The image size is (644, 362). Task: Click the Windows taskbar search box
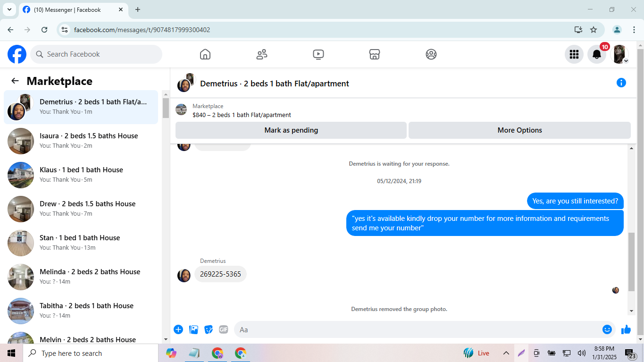point(91,353)
